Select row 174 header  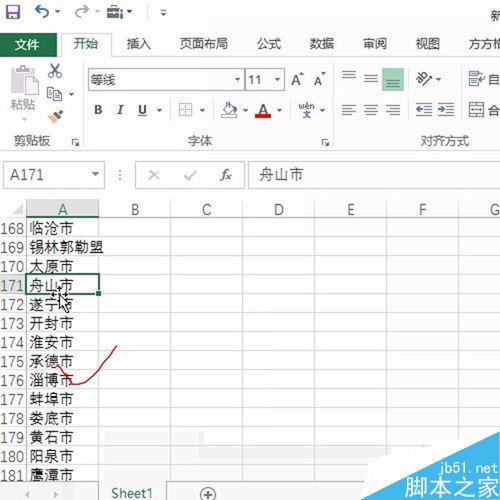pyautogui.click(x=13, y=343)
